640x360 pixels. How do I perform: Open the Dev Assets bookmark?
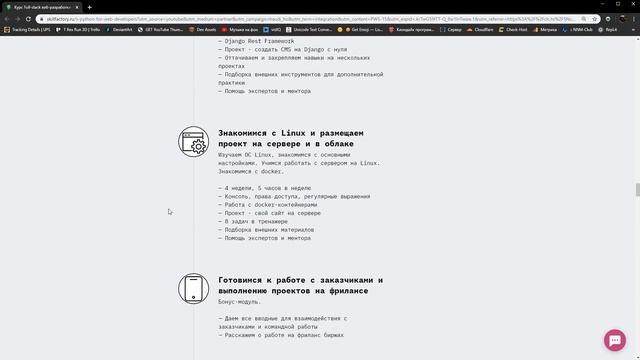click(x=202, y=30)
